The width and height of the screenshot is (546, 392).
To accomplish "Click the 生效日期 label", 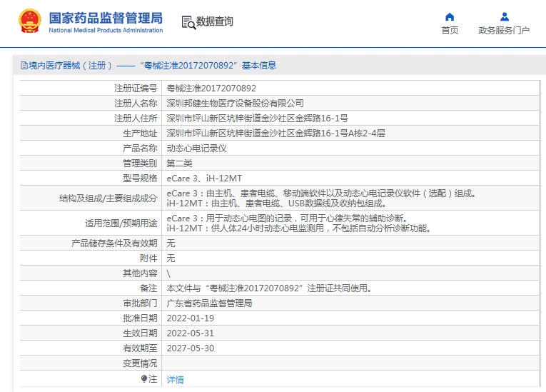I will [x=140, y=333].
